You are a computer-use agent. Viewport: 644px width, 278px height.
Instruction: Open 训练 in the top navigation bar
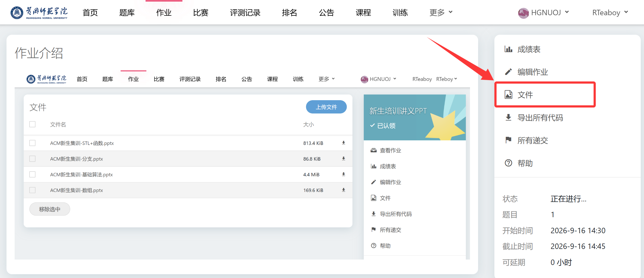[400, 12]
